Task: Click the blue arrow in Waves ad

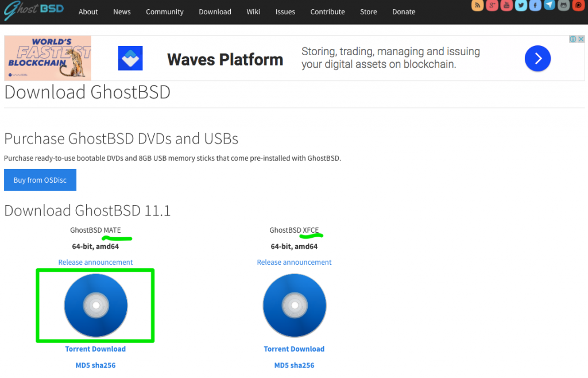Action: coord(537,59)
